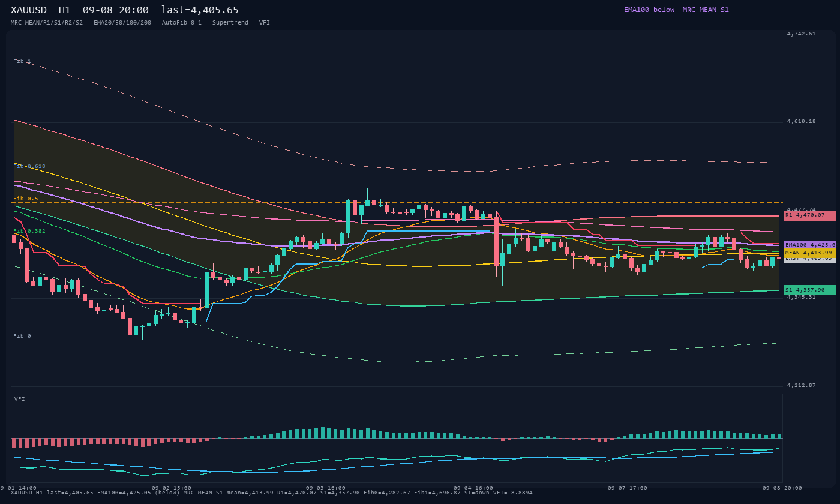Select the 'Fib 0.618' level label
The image size is (840, 504).
pos(29,166)
